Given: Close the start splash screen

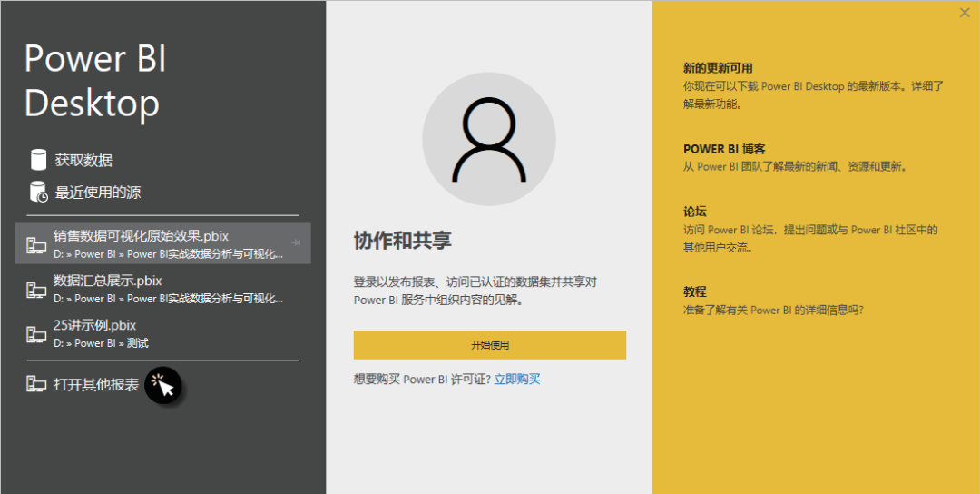Looking at the screenshot, I should pyautogui.click(x=965, y=12).
